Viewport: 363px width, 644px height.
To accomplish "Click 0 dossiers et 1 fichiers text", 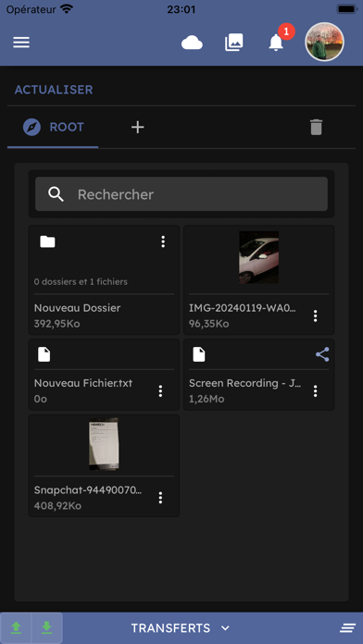I will click(81, 281).
